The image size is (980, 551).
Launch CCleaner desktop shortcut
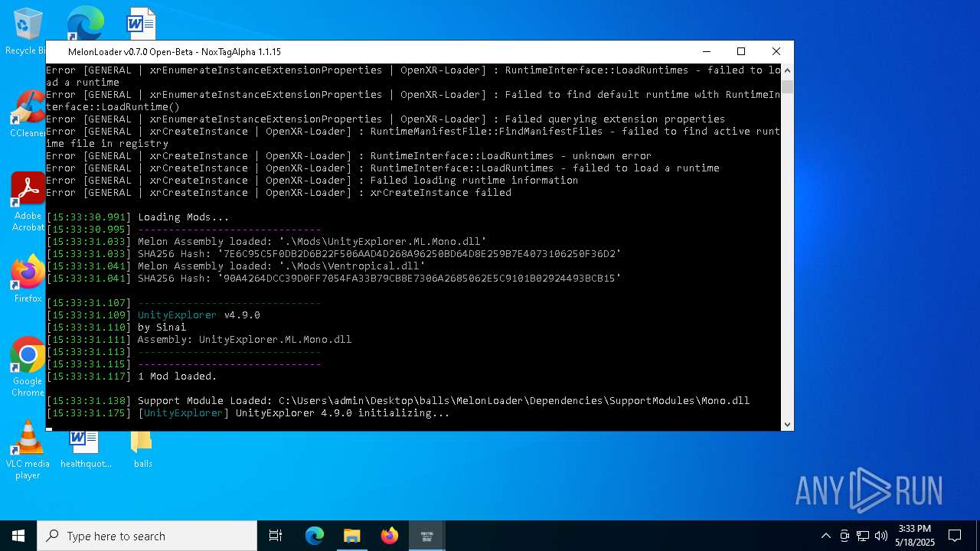tap(27, 115)
